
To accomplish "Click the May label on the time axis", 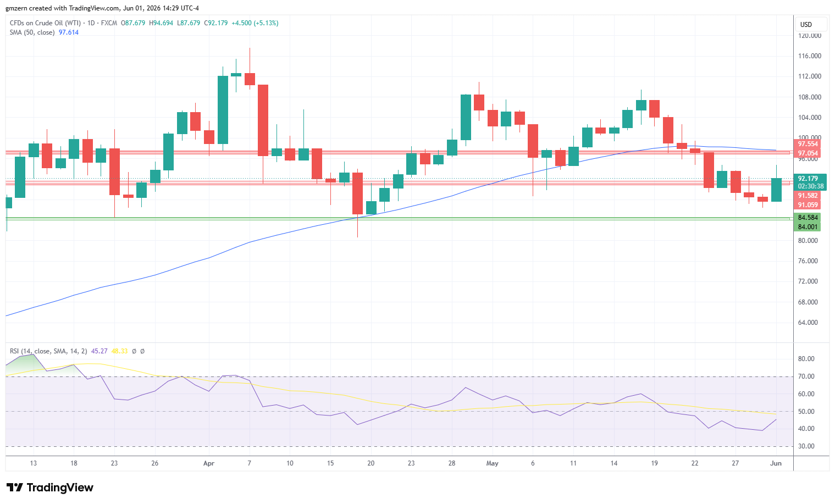I will [493, 463].
